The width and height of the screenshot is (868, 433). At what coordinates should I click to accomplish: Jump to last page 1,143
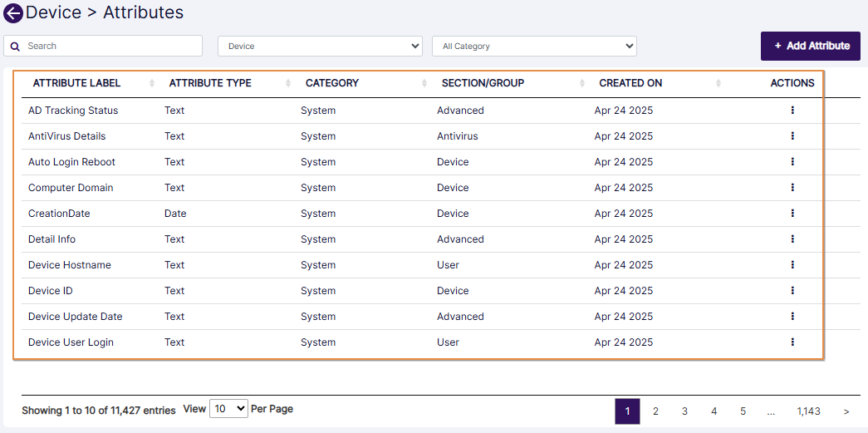(809, 411)
